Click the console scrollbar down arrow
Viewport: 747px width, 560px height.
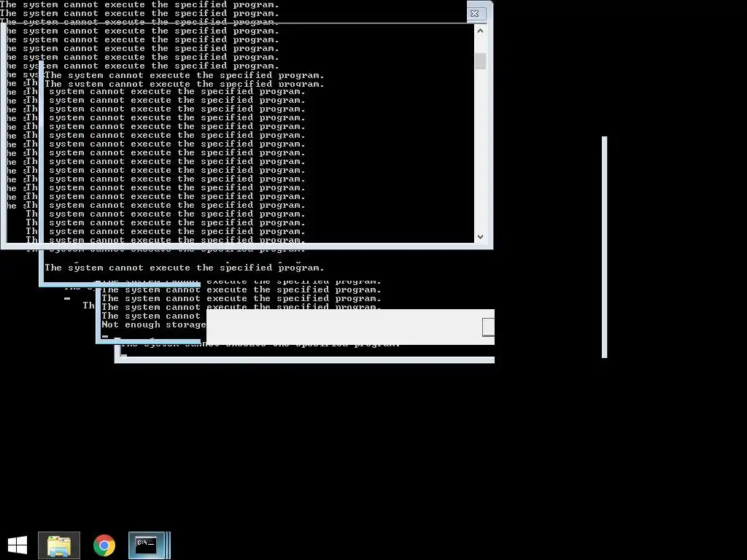click(x=480, y=237)
